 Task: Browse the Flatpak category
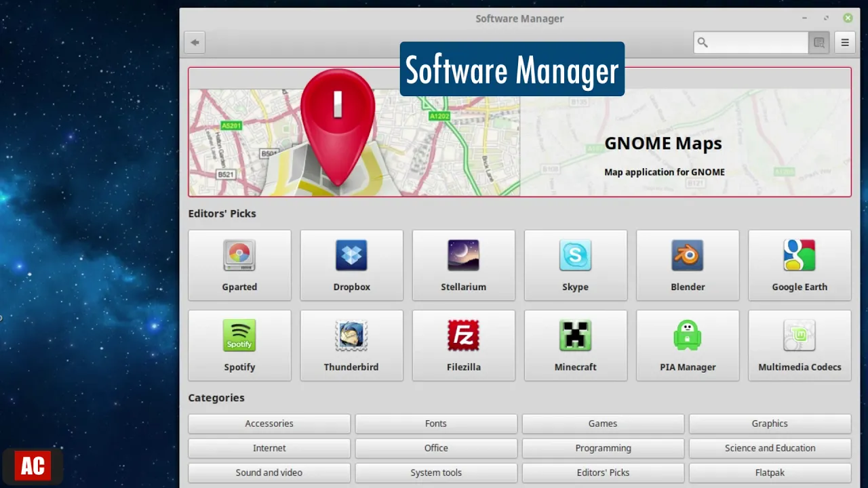pyautogui.click(x=770, y=472)
